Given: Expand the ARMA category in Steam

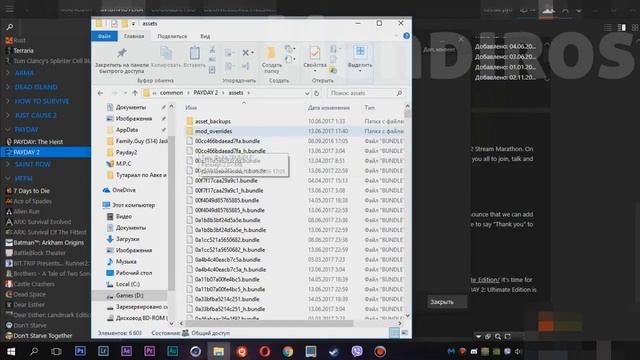Looking at the screenshot, I should pos(8,73).
